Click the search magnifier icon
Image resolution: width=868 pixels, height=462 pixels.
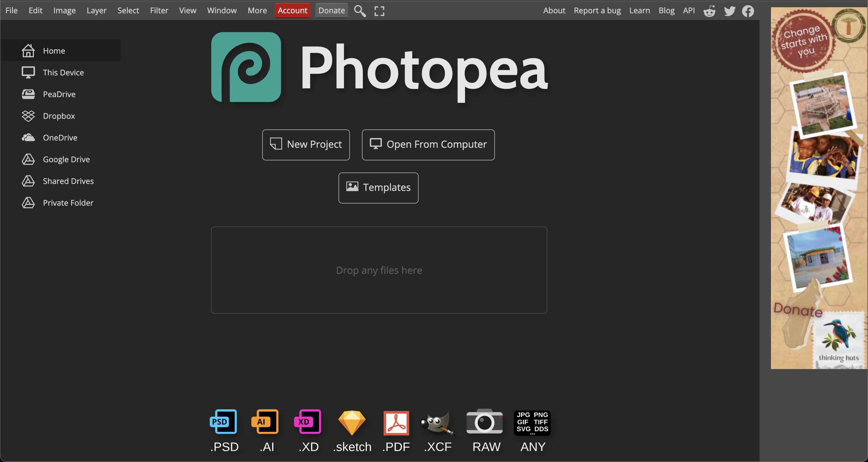point(360,11)
